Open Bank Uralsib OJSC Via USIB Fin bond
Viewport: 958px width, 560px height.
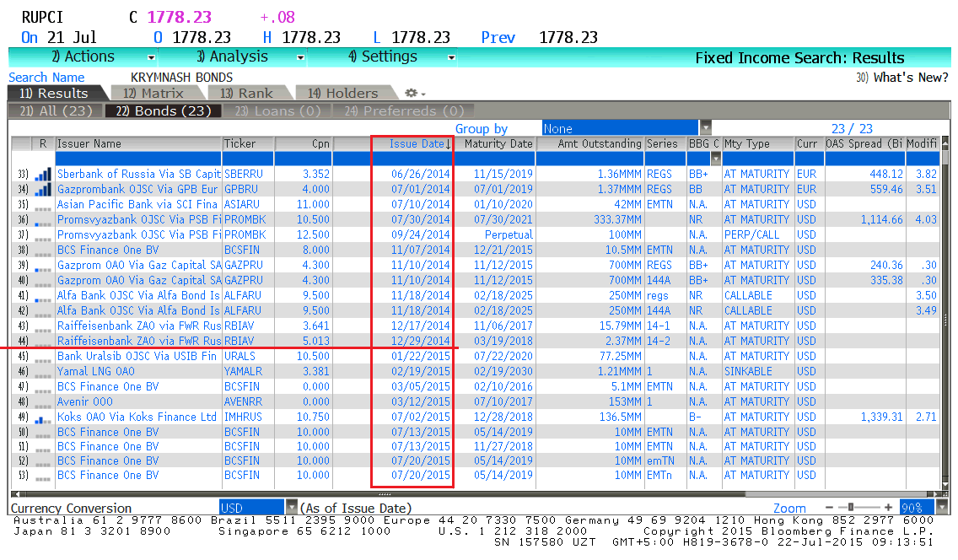137,356
